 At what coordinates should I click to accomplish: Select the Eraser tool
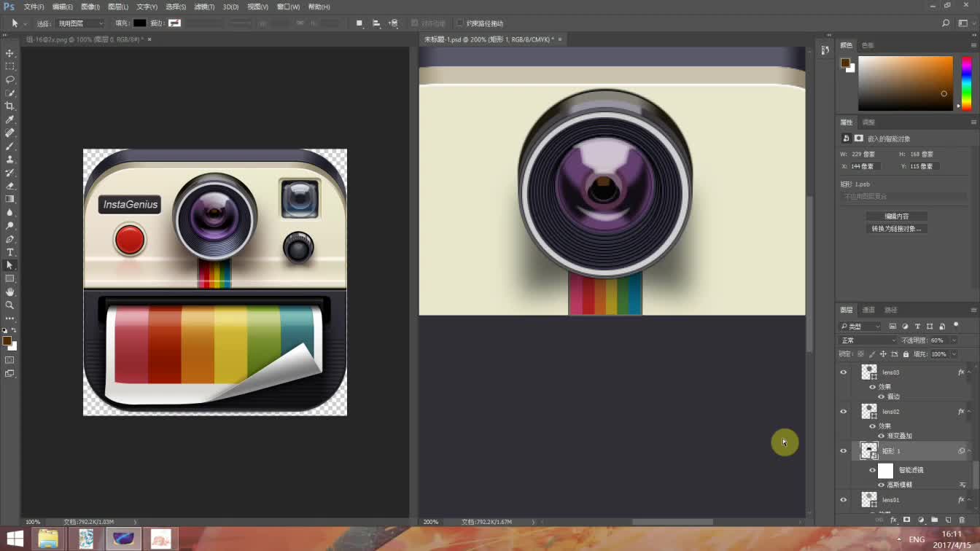click(9, 186)
